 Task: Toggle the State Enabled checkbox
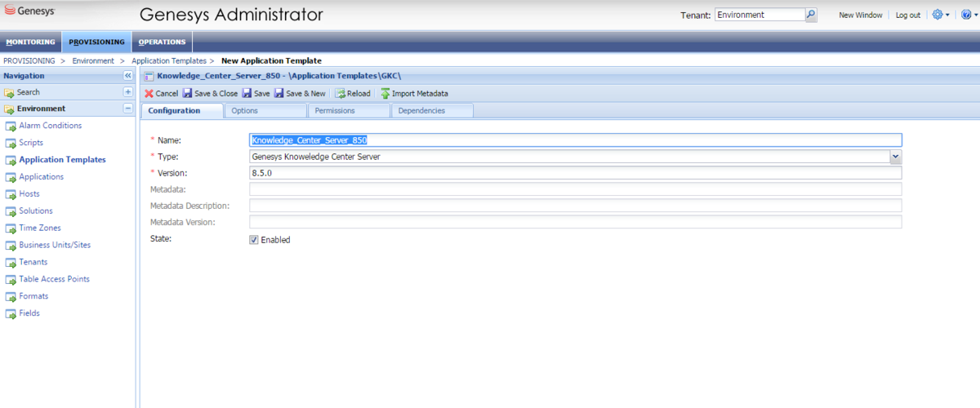tap(254, 240)
